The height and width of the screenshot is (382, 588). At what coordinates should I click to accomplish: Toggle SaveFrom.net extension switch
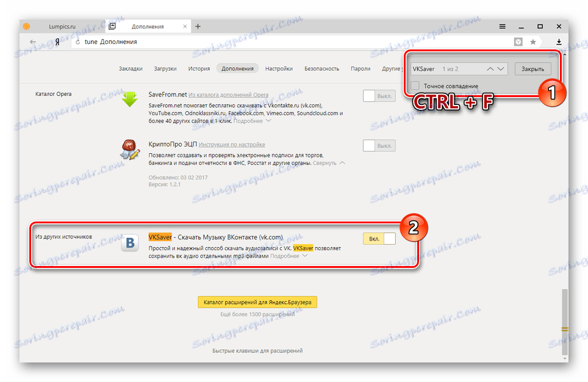point(379,96)
